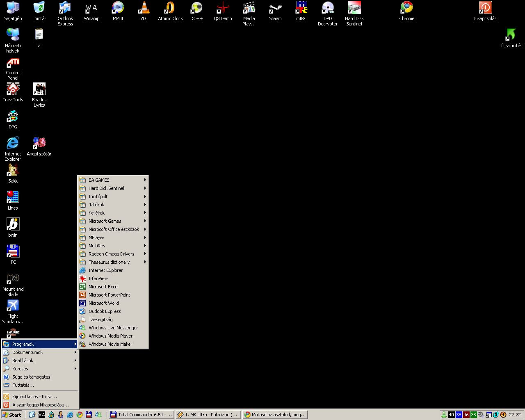Expand Microsoft Office eszközök submenu
This screenshot has width=525, height=420.
coord(113,229)
